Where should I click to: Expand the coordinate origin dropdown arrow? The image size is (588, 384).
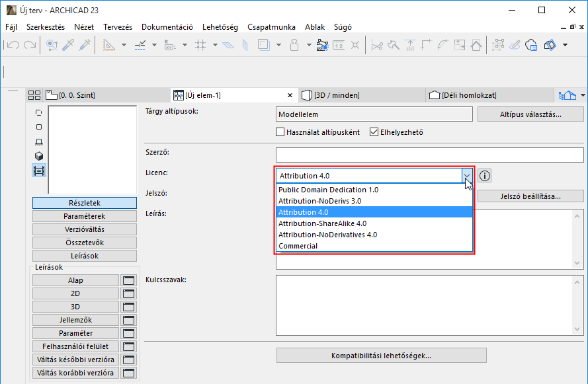(185, 45)
